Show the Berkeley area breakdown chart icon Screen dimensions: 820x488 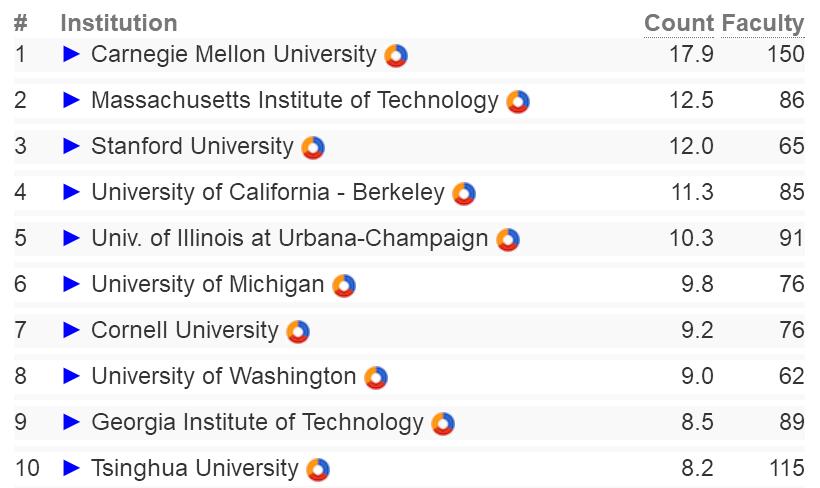click(x=464, y=194)
